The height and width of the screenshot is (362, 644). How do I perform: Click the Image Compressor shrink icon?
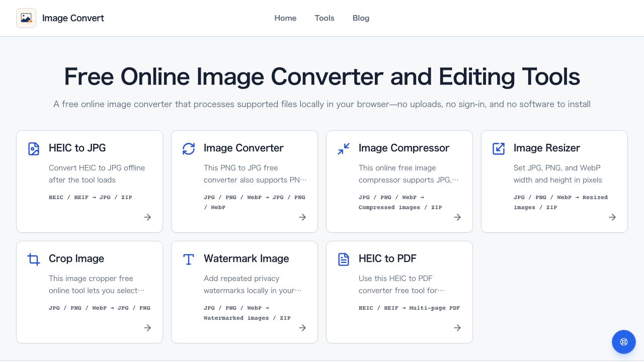344,149
